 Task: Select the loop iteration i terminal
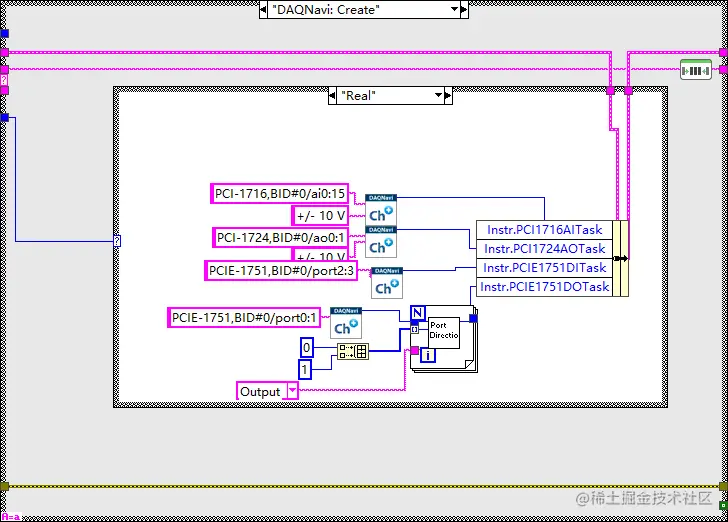(428, 355)
